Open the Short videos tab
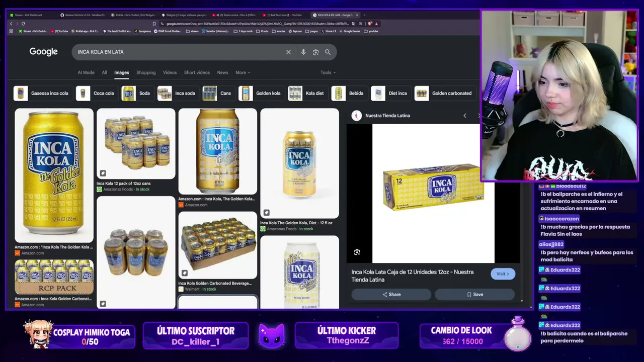The image size is (644, 362). (x=197, y=72)
